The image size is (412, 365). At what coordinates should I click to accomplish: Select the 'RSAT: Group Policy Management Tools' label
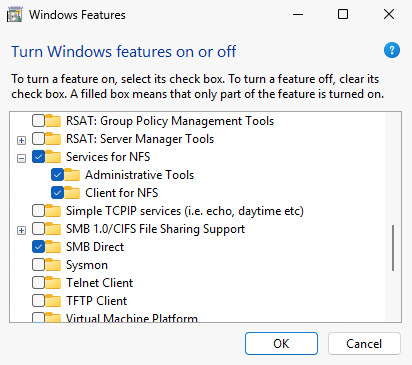[170, 121]
